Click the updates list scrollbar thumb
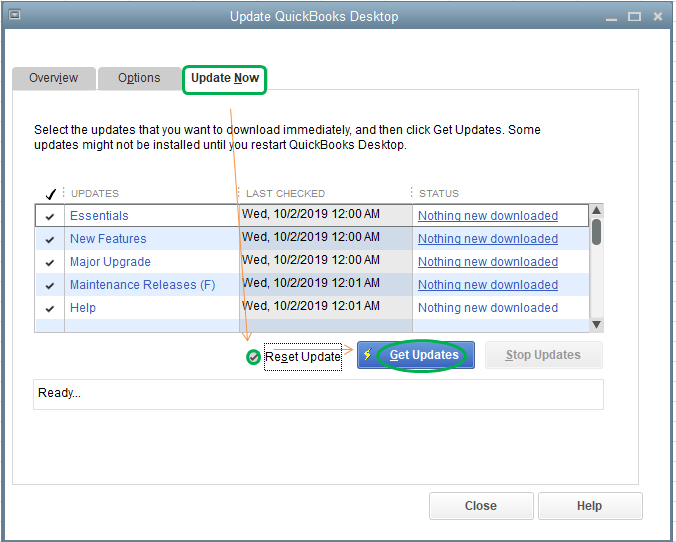This screenshot has width=676, height=542. [x=596, y=232]
